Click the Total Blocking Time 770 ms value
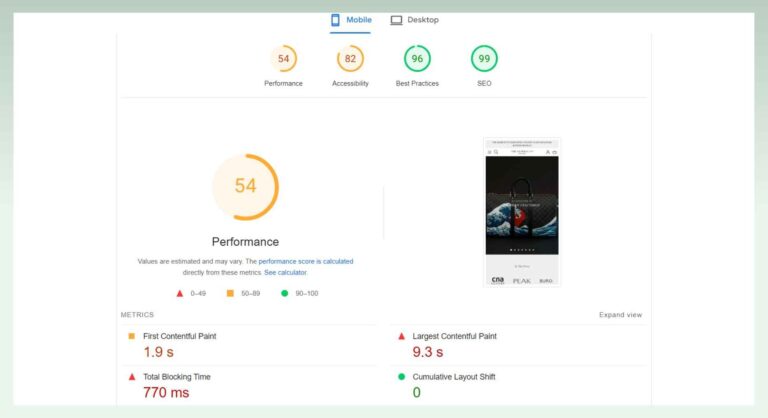 coord(167,393)
